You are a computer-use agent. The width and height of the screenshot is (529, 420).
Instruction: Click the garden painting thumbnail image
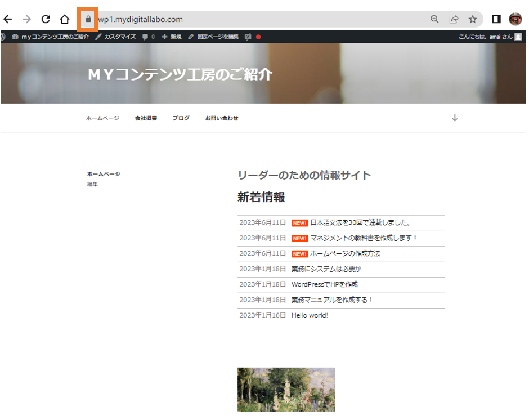286,390
